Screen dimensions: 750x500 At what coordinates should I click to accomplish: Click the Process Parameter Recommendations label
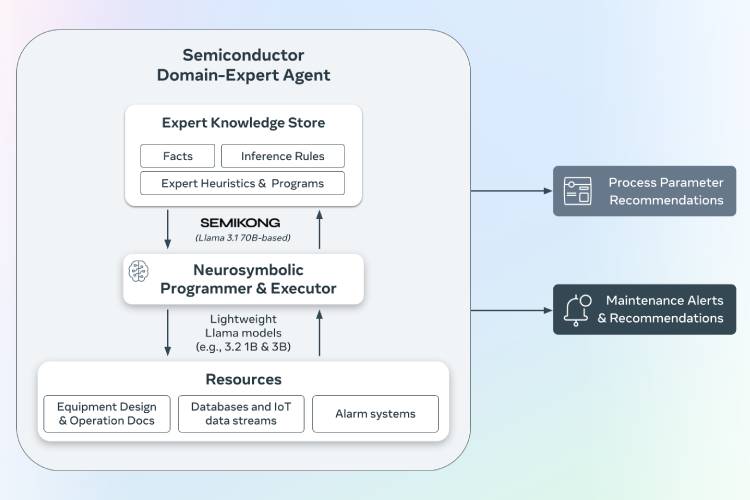665,191
